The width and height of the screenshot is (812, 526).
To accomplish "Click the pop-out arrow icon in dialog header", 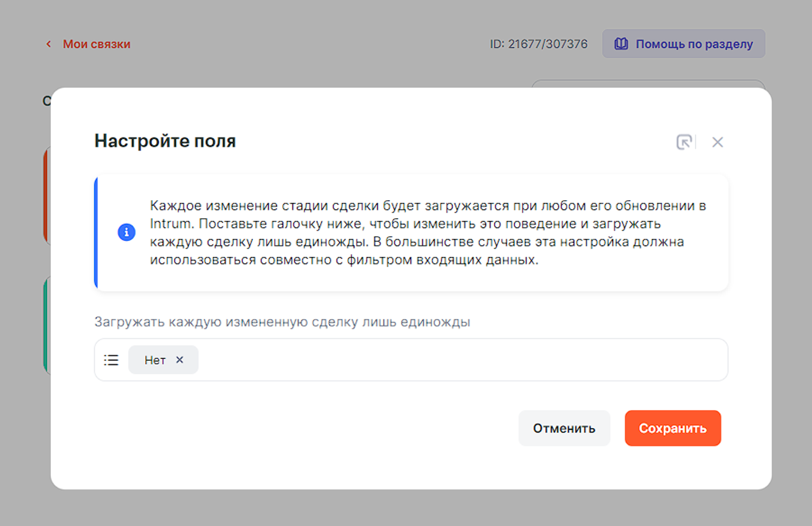I will 684,142.
